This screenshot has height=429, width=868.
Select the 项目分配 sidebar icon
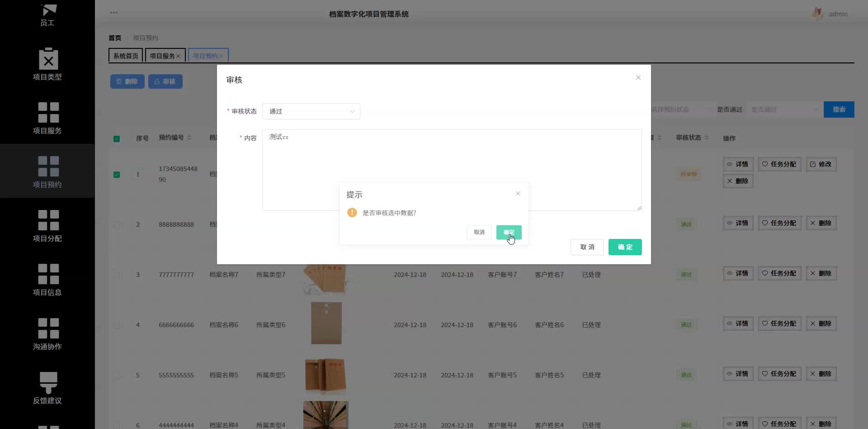(47, 225)
